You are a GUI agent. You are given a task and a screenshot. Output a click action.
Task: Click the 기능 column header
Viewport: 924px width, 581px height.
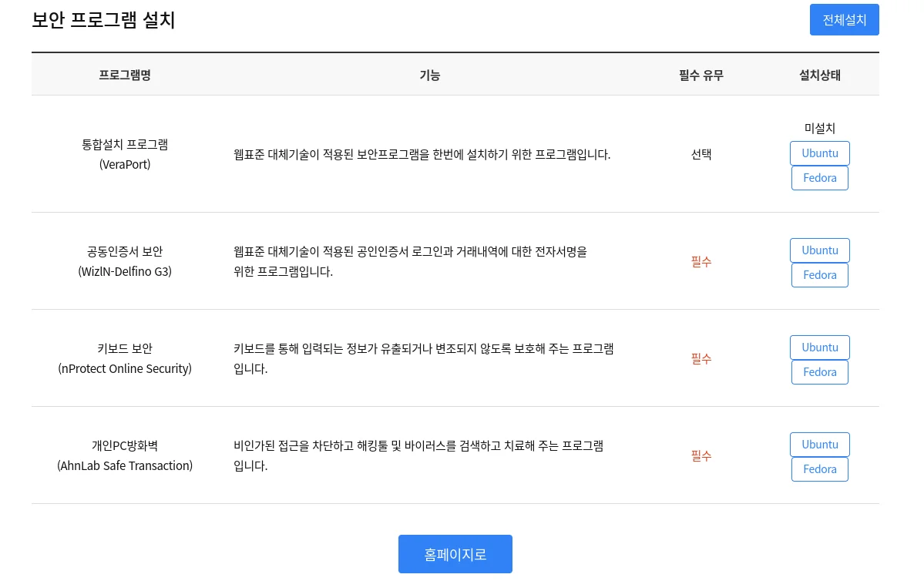[429, 75]
